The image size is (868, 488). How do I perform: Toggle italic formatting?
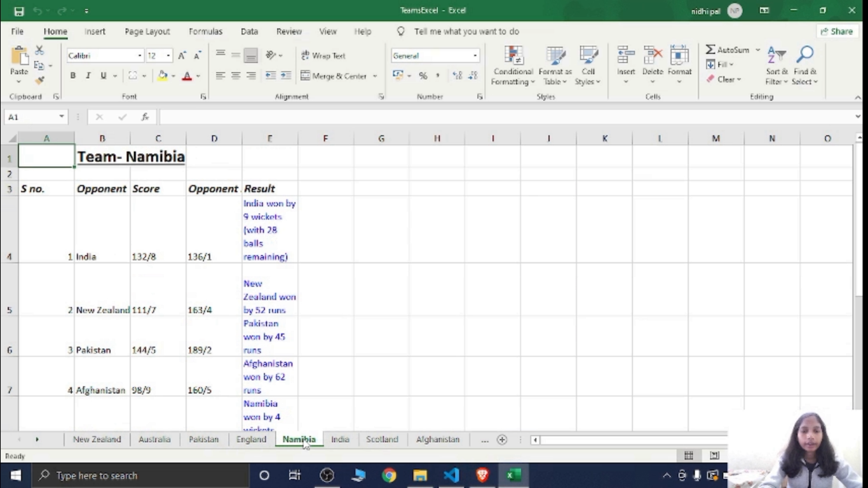(x=88, y=76)
